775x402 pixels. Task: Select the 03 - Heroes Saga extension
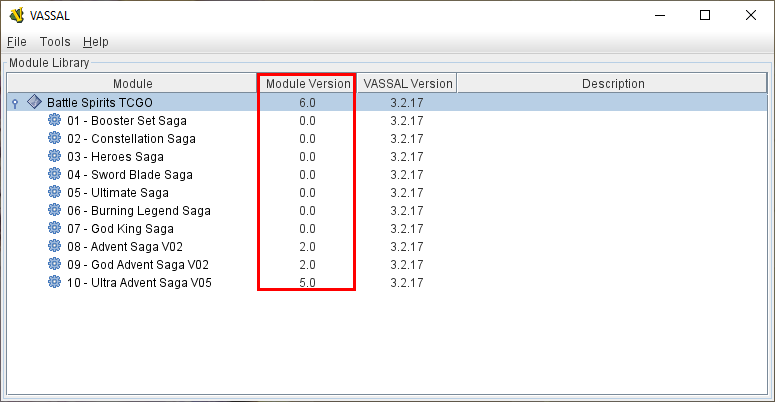pyautogui.click(x=115, y=157)
